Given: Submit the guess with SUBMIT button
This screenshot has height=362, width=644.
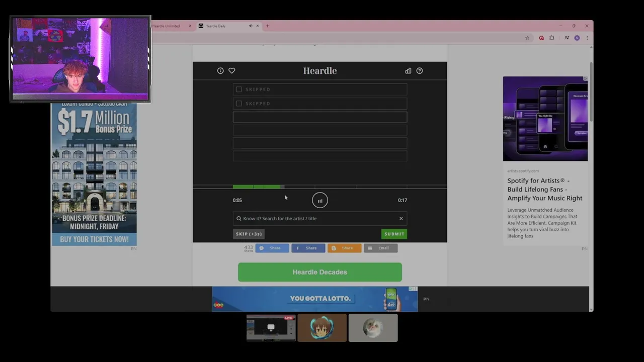Looking at the screenshot, I should pyautogui.click(x=394, y=234).
